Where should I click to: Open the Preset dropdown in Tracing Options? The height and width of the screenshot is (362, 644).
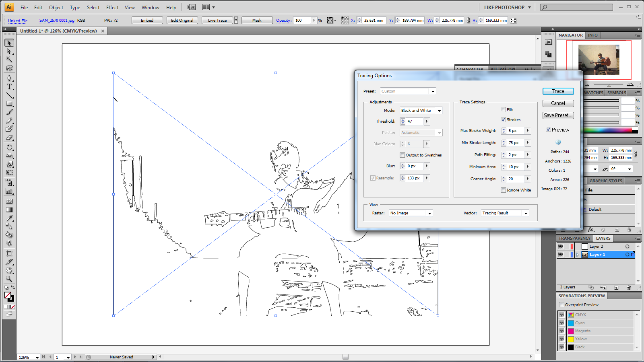[x=408, y=91]
